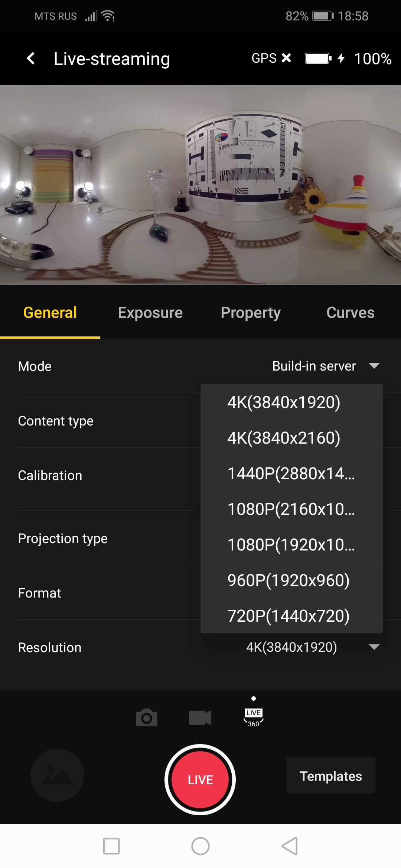Image resolution: width=401 pixels, height=868 pixels.
Task: Select 720P(1440x720) from the list
Action: 288,616
